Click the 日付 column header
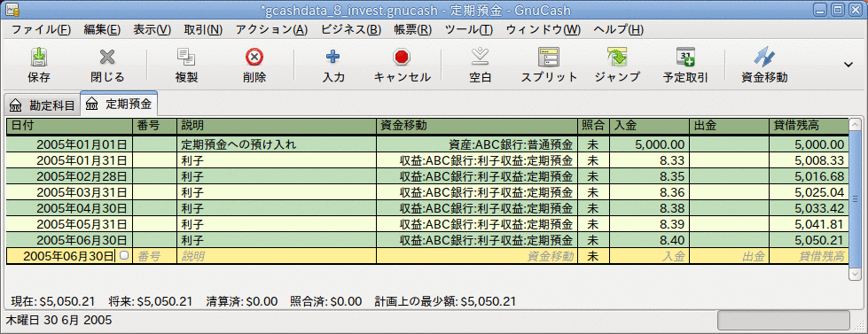Viewport: 868px width, 334px height. click(69, 126)
